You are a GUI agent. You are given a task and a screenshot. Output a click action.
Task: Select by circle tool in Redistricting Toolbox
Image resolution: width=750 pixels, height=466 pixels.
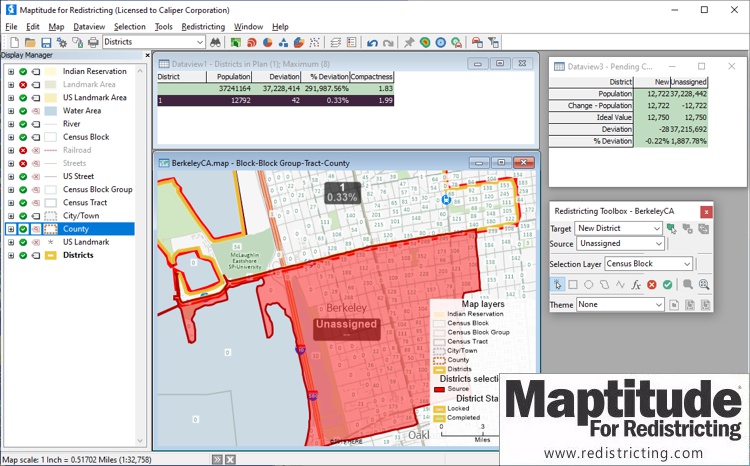tap(589, 284)
